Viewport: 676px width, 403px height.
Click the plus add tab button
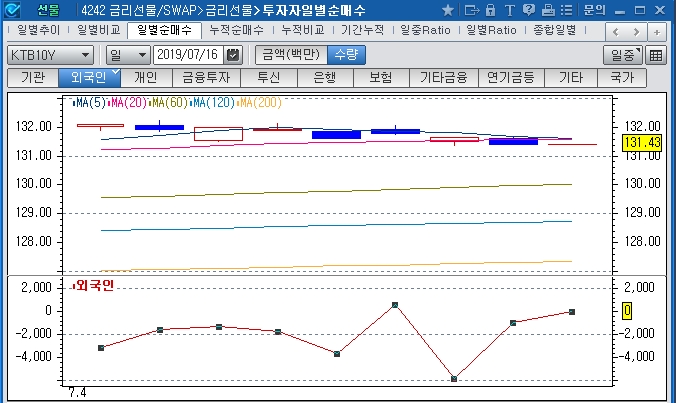click(657, 32)
